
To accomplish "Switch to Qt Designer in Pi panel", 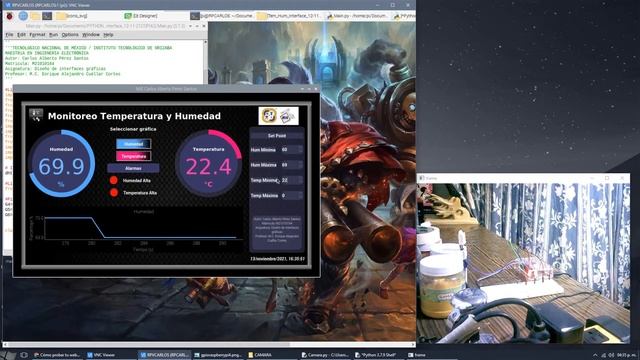I will click(x=141, y=16).
